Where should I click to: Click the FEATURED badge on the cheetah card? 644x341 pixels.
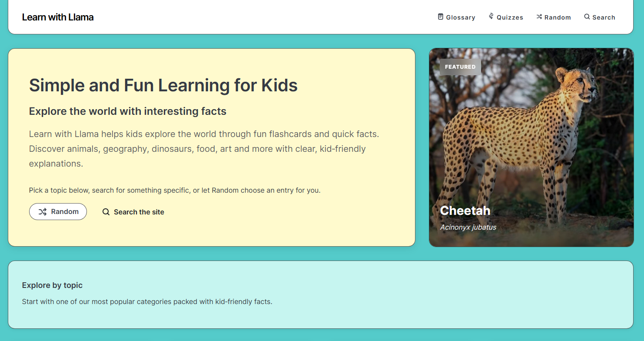pyautogui.click(x=460, y=67)
